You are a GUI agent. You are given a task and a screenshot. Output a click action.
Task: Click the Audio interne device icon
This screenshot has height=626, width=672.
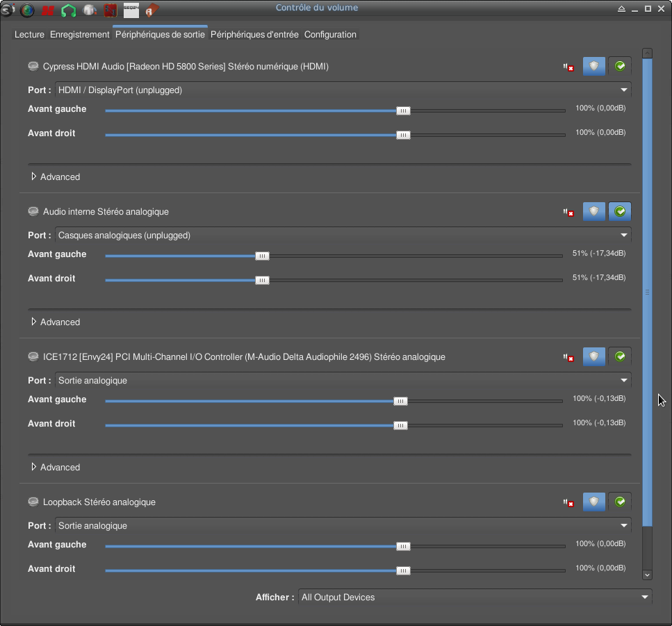pos(33,212)
